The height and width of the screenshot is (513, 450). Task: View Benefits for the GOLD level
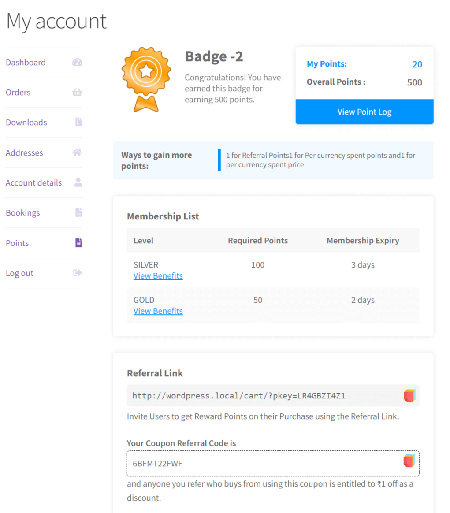[158, 311]
